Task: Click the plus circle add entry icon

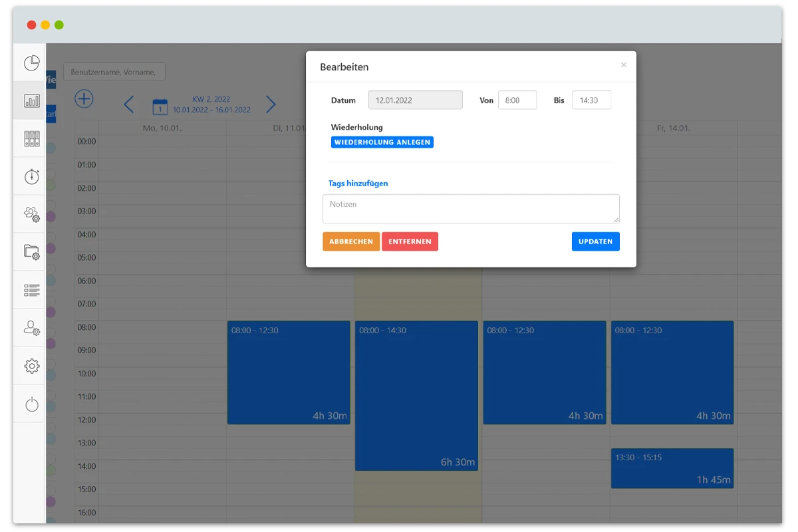Action: coord(84,99)
